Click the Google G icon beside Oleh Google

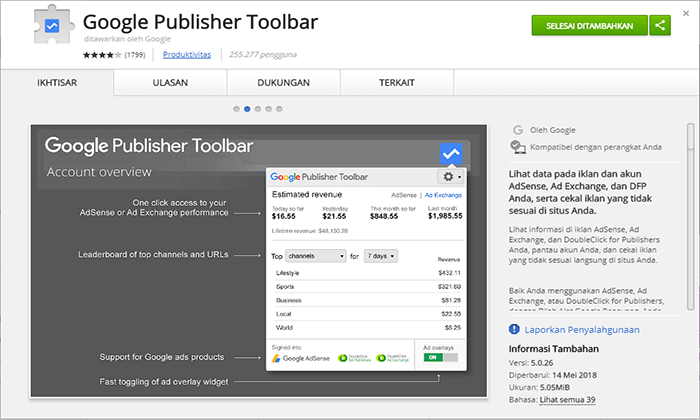517,130
